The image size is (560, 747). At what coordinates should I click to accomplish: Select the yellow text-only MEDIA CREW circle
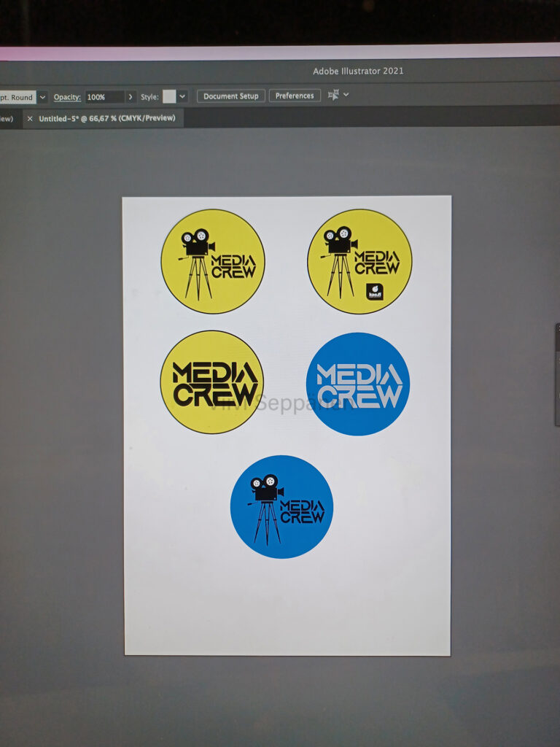(x=212, y=382)
